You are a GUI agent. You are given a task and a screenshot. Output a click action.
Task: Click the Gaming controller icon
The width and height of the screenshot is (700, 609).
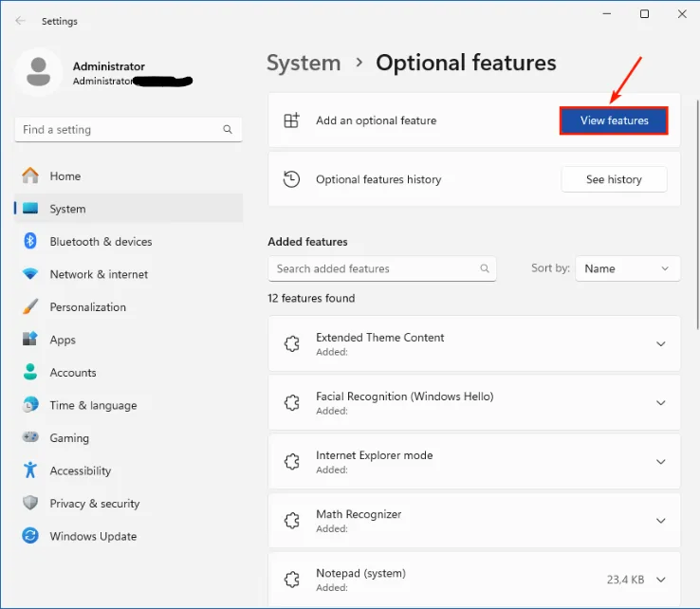coord(30,438)
